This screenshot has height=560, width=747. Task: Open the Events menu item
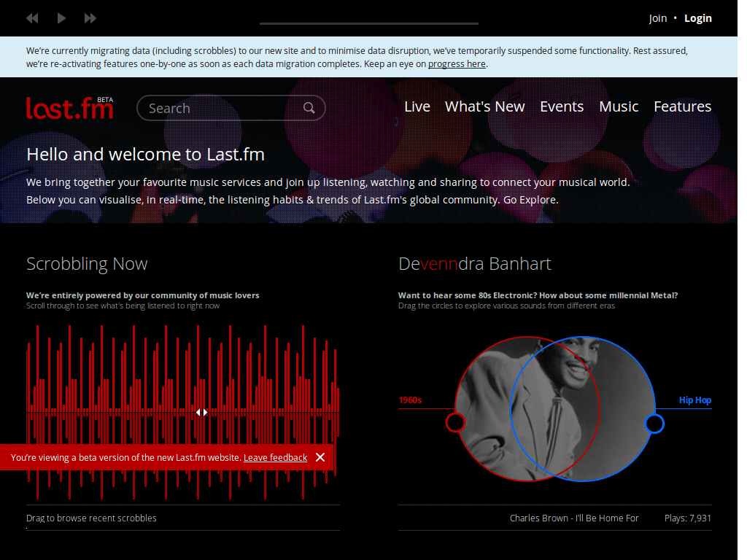tap(562, 106)
